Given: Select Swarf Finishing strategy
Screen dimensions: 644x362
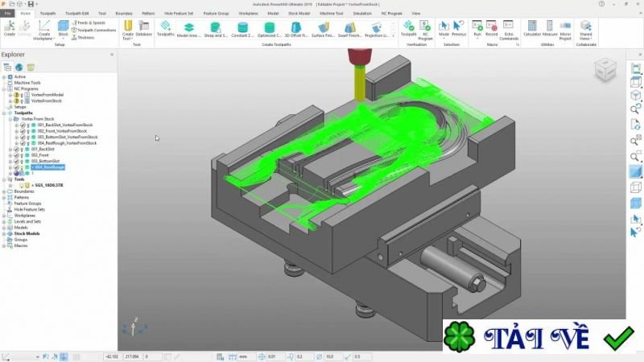Looking at the screenshot, I should pos(350,30).
